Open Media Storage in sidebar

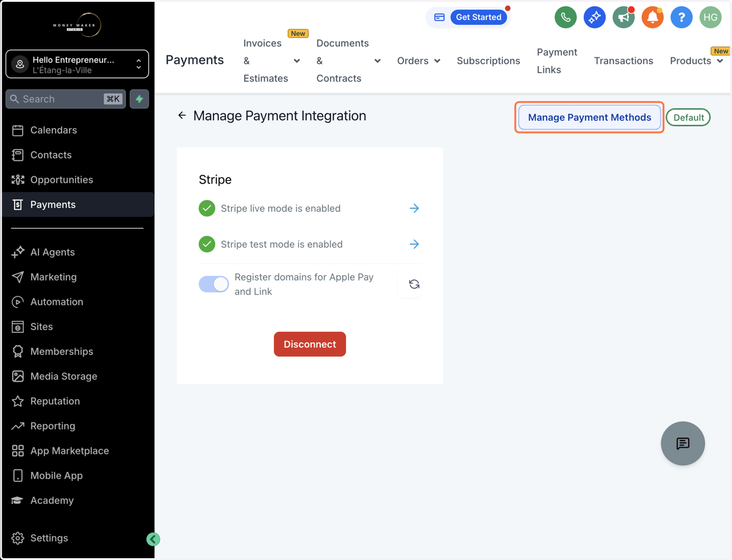(77, 376)
